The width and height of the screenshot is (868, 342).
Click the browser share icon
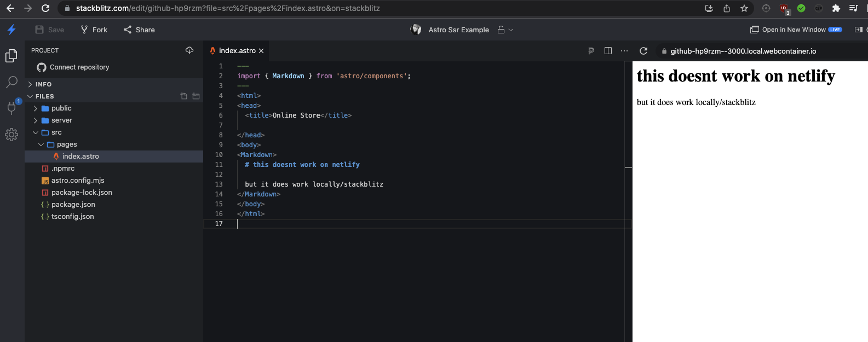[x=727, y=8]
